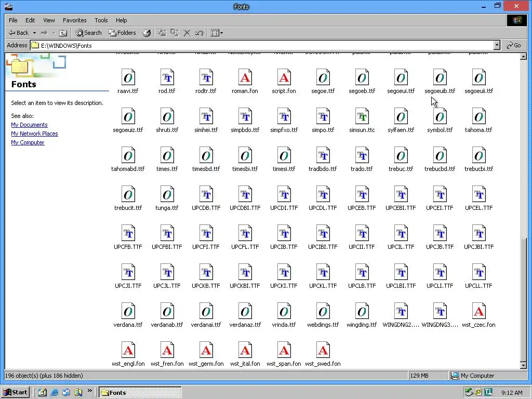Open the Edit menu
This screenshot has height=399, width=532.
tap(30, 20)
